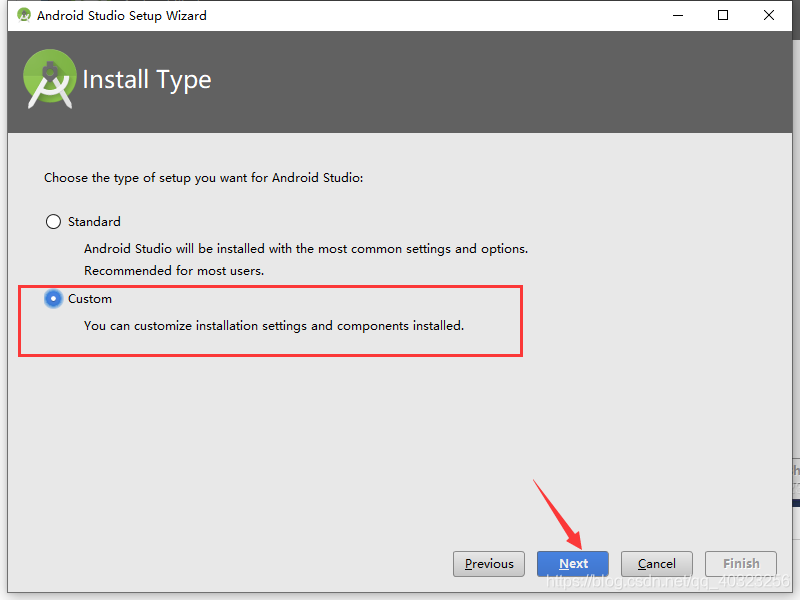Click the small Android Studio title bar icon
Screen dimensions: 800x600
(x=23, y=15)
